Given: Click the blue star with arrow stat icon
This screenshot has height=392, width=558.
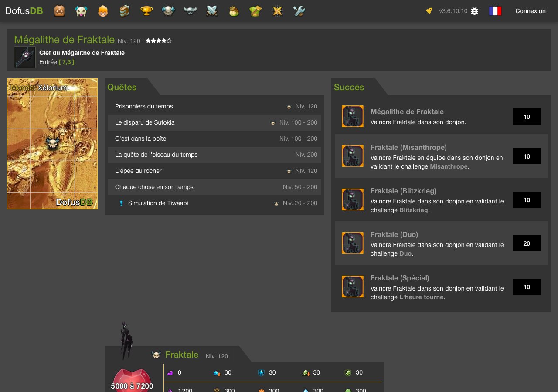Looking at the screenshot, I should pos(216,373).
